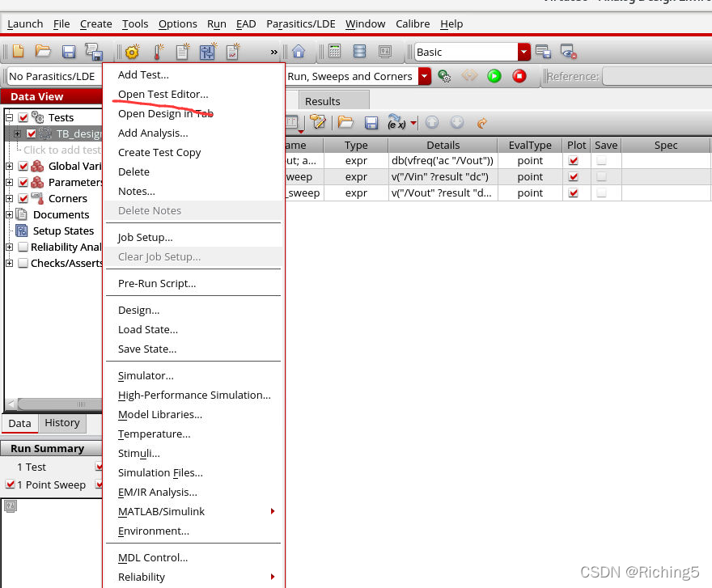Screen dimensions: 712x588
Task: Click the Save As multi-document icon
Action: pyautogui.click(x=94, y=52)
